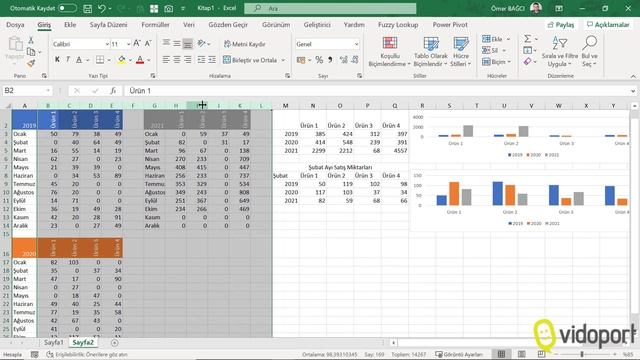Image resolution: width=640 pixels, height=360 pixels.
Task: Click the AutoSum sigma icon
Action: 528,39
